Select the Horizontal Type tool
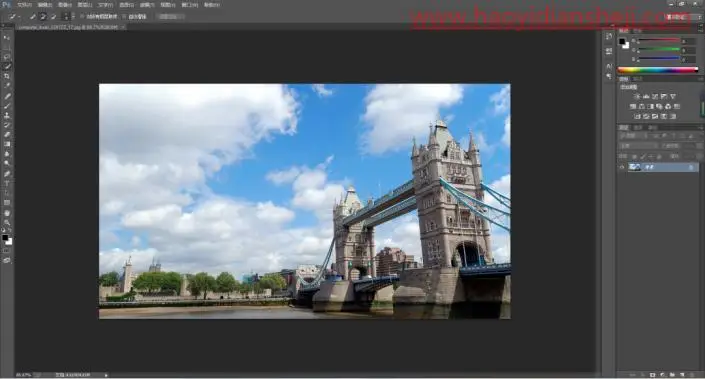Viewport: 705px width, 379px height. [7, 183]
